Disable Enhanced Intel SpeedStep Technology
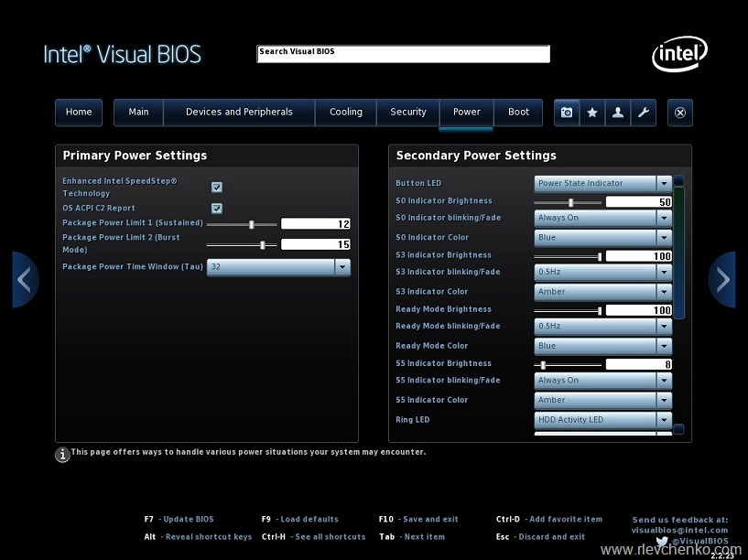Viewport: 748px width, 560px height. pyautogui.click(x=217, y=187)
